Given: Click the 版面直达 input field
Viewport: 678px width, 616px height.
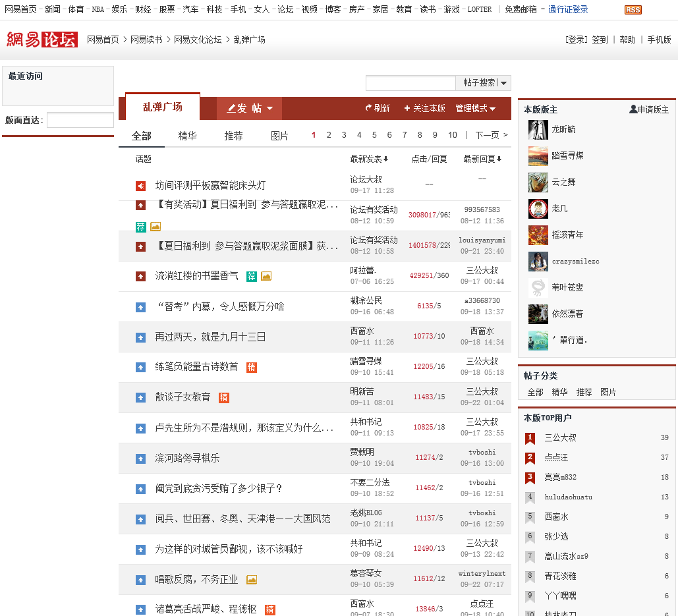Looking at the screenshot, I should point(80,120).
